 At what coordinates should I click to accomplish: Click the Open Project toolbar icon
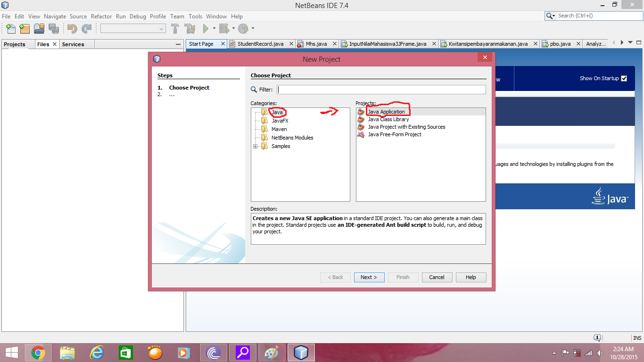coord(39,29)
